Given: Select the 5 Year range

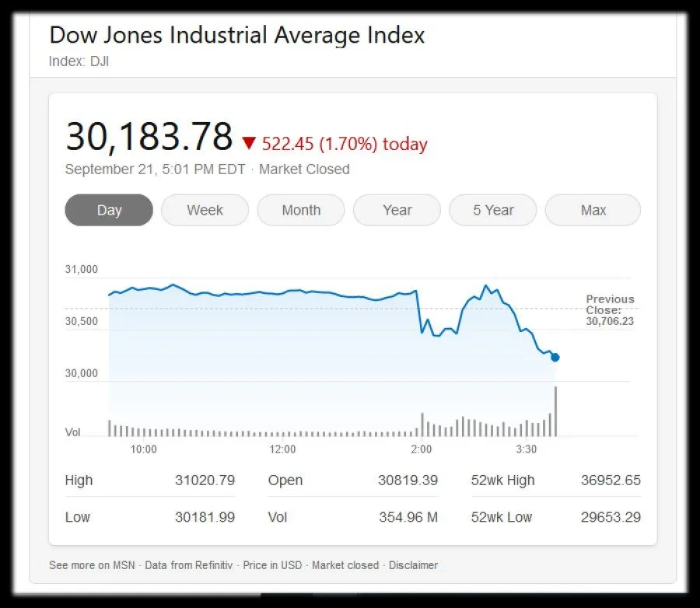Looking at the screenshot, I should 493,210.
